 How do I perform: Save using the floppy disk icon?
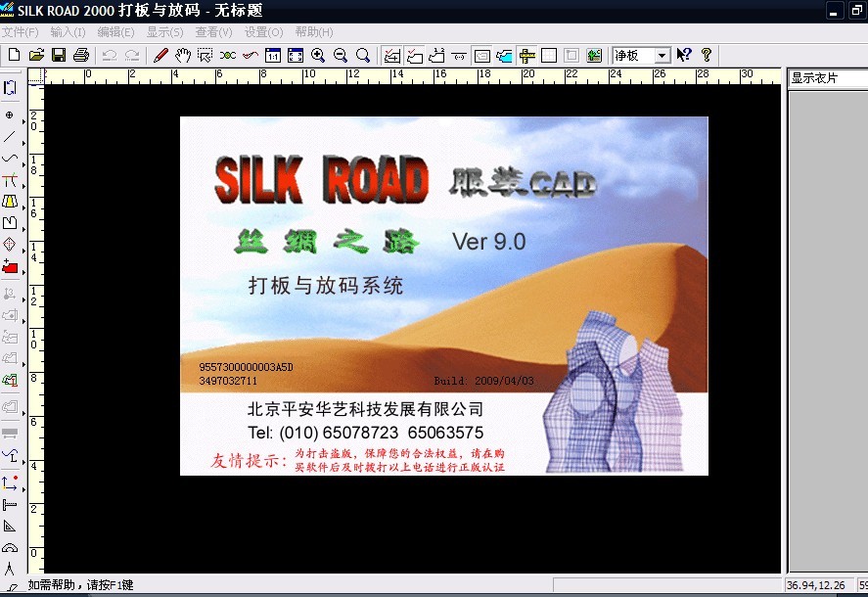[59, 56]
